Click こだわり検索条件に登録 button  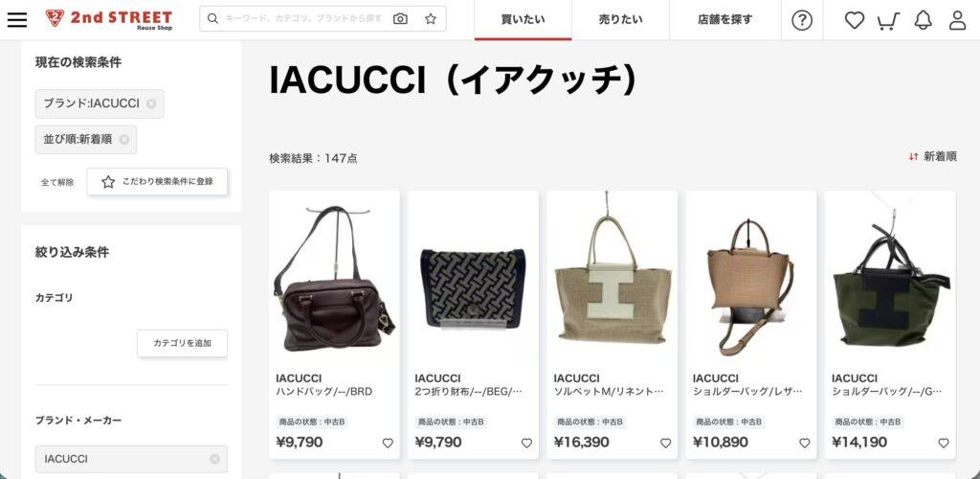[157, 181]
